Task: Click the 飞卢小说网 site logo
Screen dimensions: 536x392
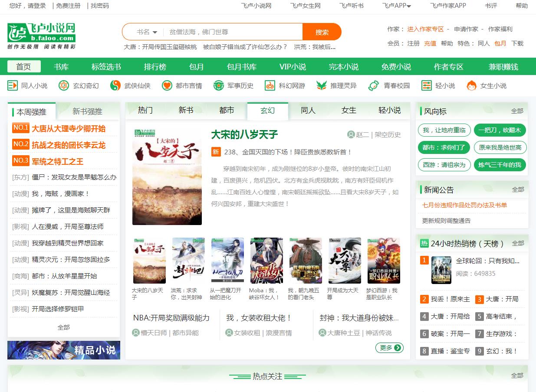Action: (x=42, y=36)
